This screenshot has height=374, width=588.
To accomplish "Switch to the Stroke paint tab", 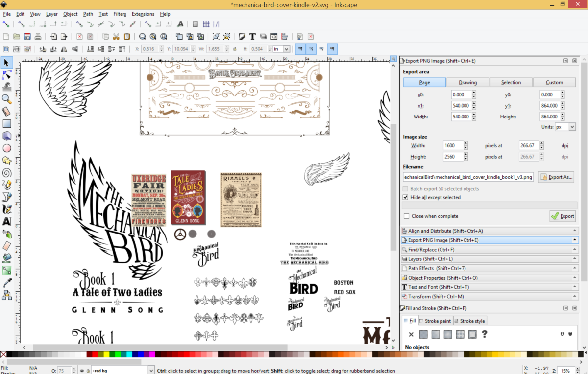I will pos(435,321).
